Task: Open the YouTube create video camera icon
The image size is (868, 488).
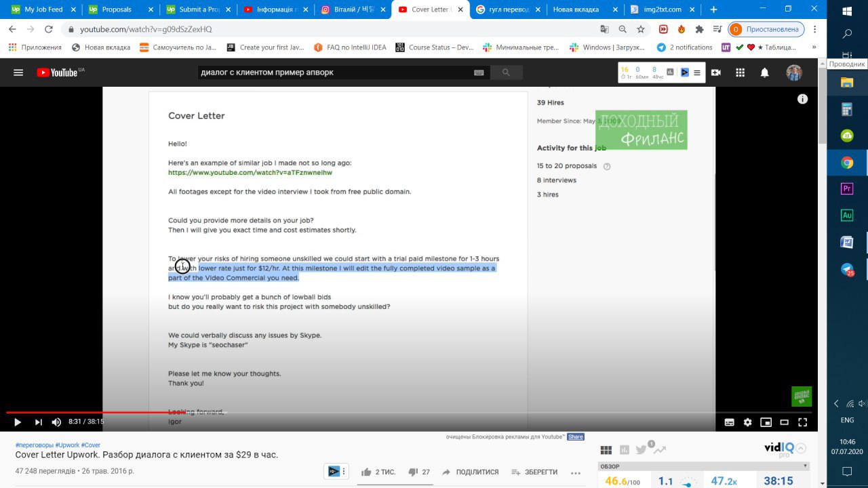Action: [715, 73]
